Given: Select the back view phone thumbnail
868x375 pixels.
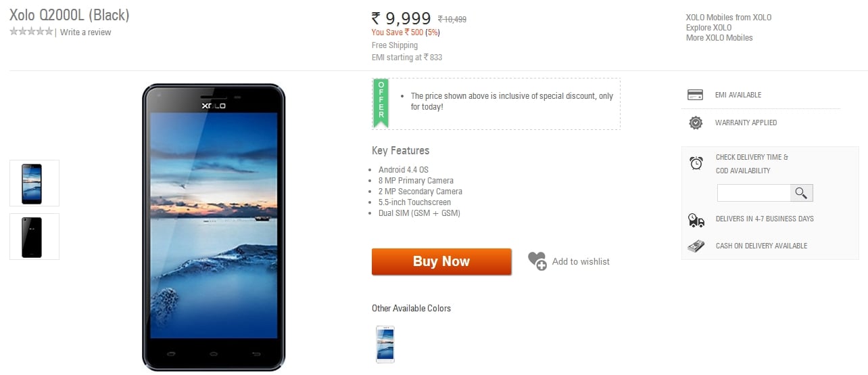Looking at the screenshot, I should click(x=34, y=236).
